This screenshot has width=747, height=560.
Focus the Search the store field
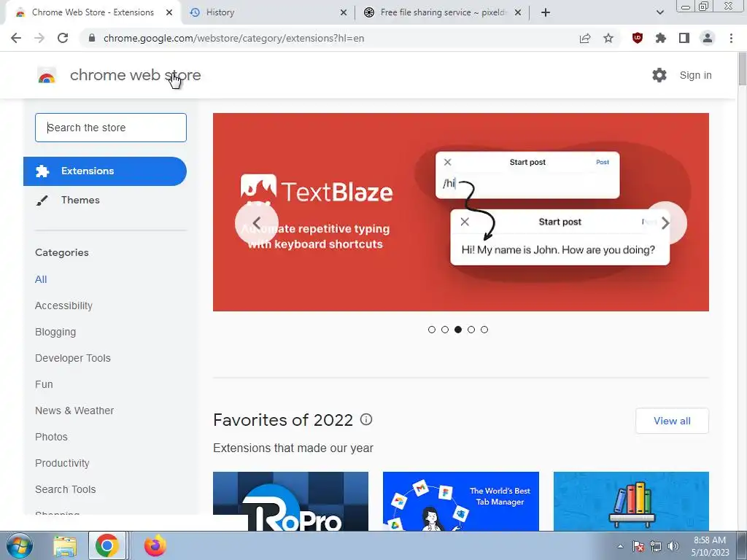tap(111, 128)
